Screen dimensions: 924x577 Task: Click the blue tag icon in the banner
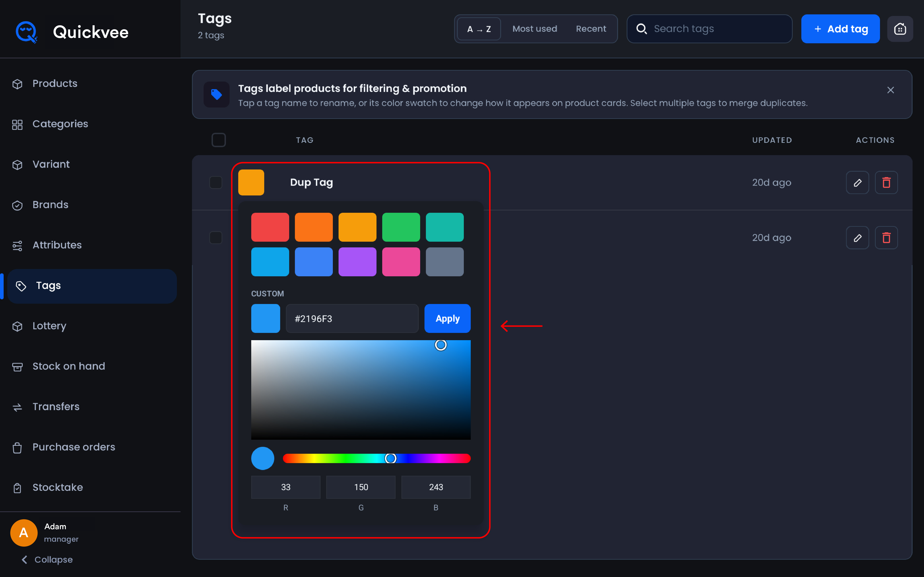coord(217,94)
